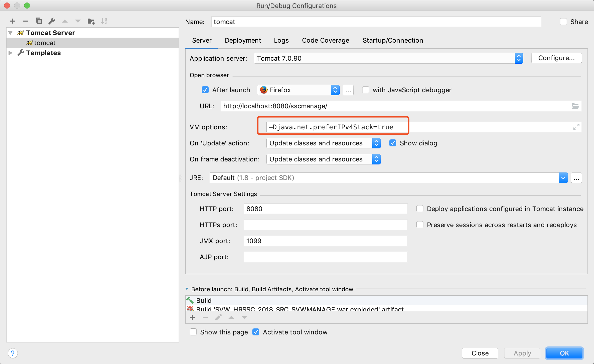
Task: Switch to Code Coverage tab
Action: [x=325, y=40]
